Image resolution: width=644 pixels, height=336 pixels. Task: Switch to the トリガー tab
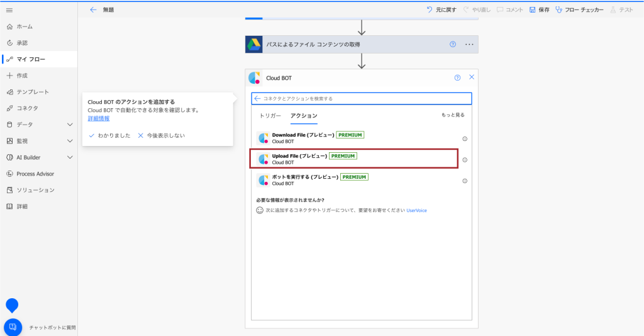pos(270,116)
